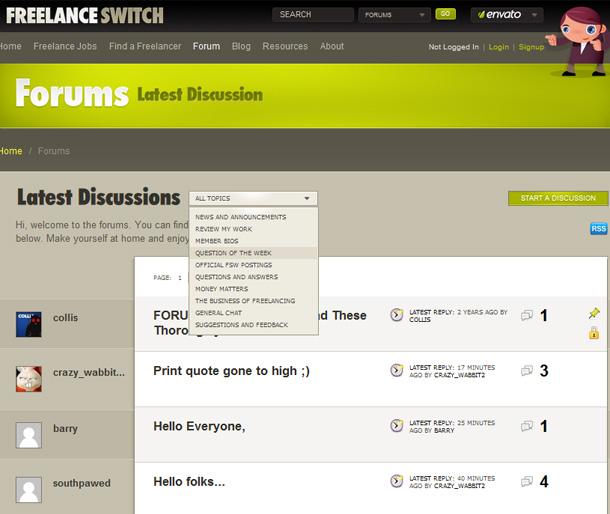Click comment bubble icon in the collis thread row
The height and width of the screenshot is (514, 610).
527,316
